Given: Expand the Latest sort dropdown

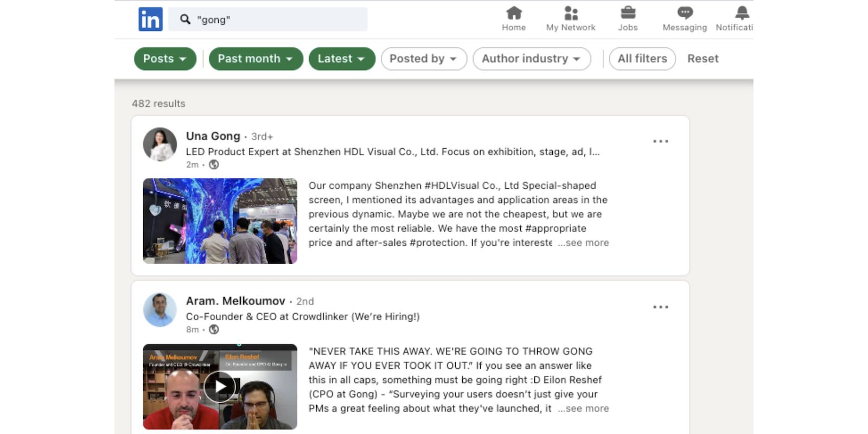Looking at the screenshot, I should (x=342, y=59).
